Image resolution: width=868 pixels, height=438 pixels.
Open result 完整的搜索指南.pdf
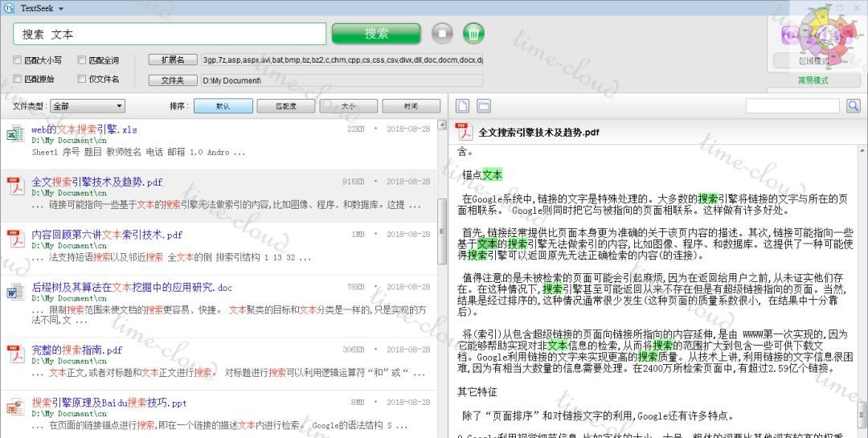(76, 350)
